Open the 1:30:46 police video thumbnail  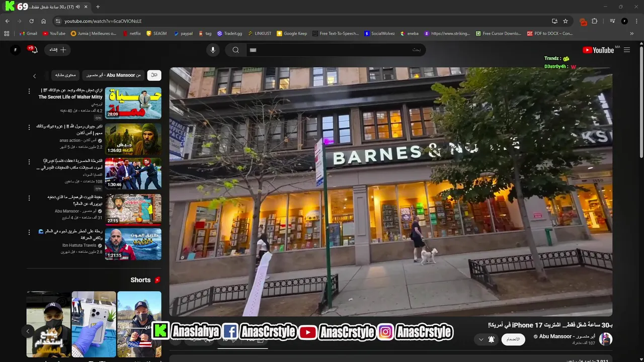coord(133,173)
